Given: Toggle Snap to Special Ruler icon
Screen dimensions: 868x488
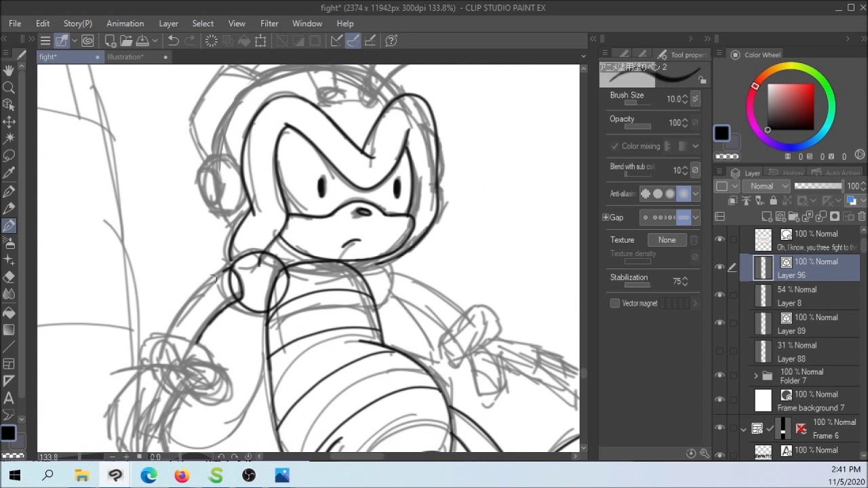Looking at the screenshot, I should [x=353, y=41].
